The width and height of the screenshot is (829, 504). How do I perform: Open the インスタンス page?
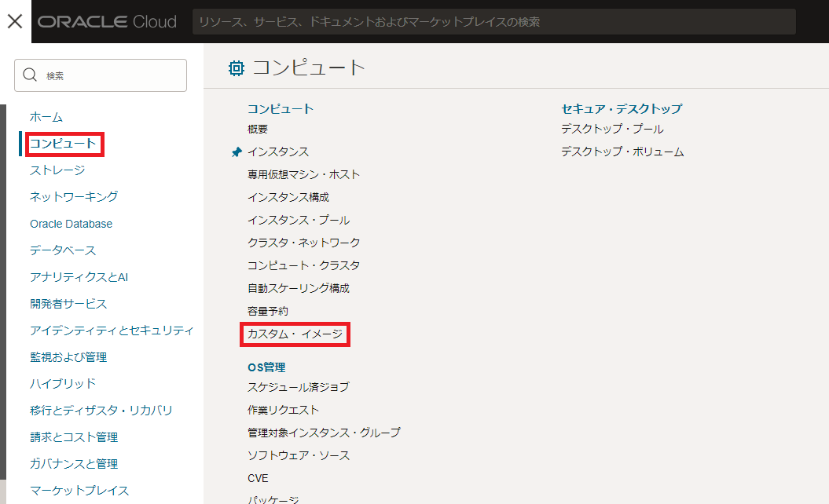(x=278, y=152)
